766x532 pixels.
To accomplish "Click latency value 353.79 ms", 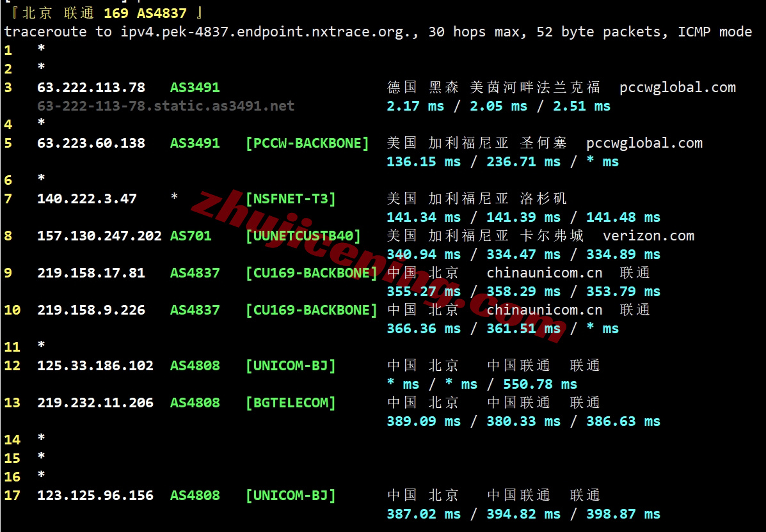I will click(x=623, y=292).
